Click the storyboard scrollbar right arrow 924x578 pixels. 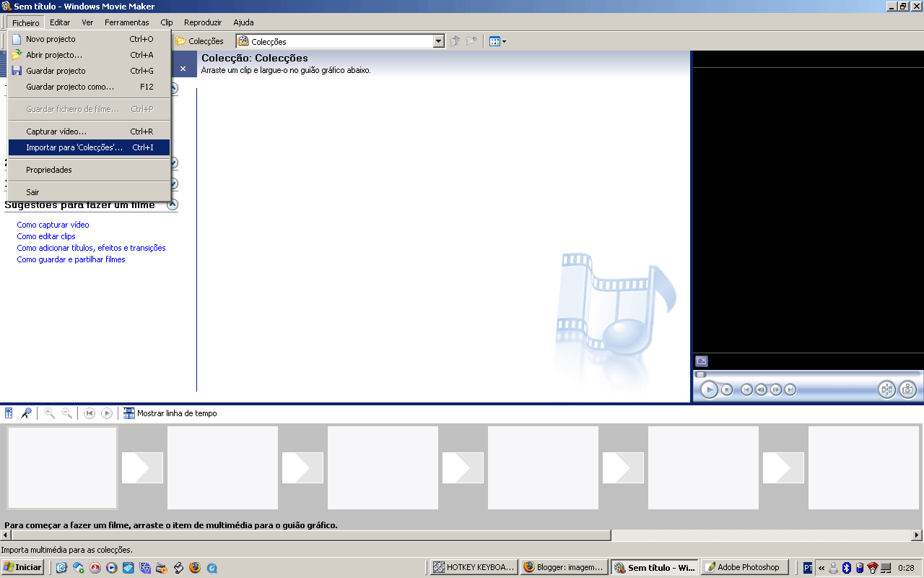[918, 535]
